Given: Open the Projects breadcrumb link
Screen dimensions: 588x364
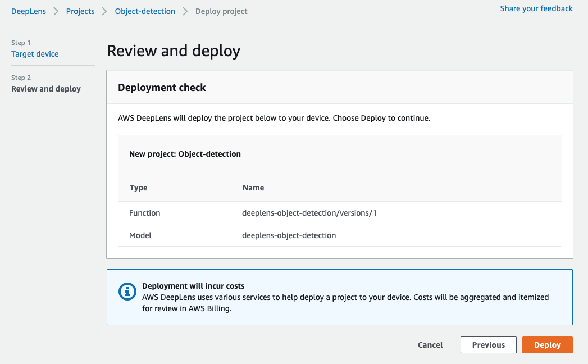Looking at the screenshot, I should point(80,11).
